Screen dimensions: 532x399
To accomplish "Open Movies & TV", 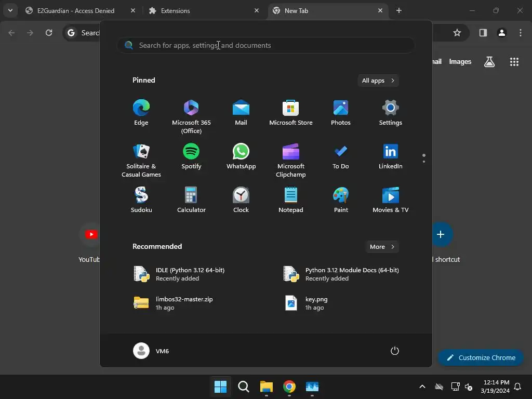I will [391, 200].
